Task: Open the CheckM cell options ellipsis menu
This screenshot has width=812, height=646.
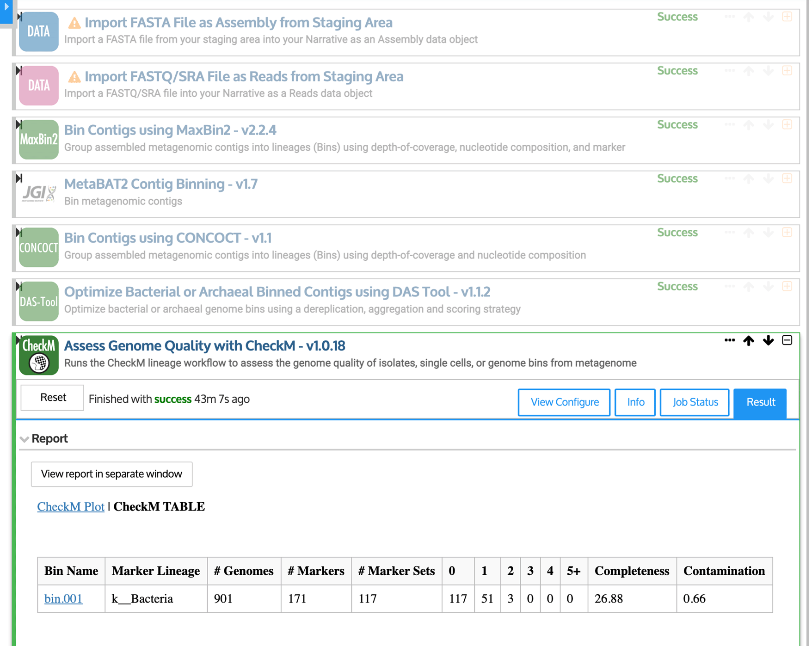Action: click(730, 340)
